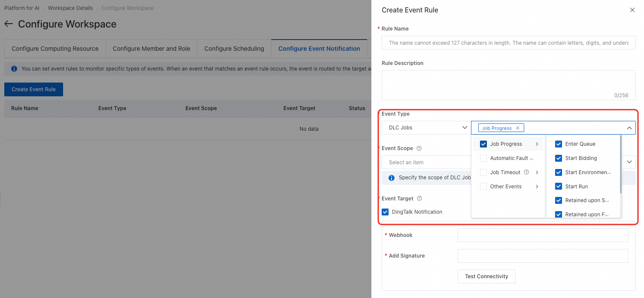
Task: Click the blue info icon in banner
Action: [x=14, y=69]
